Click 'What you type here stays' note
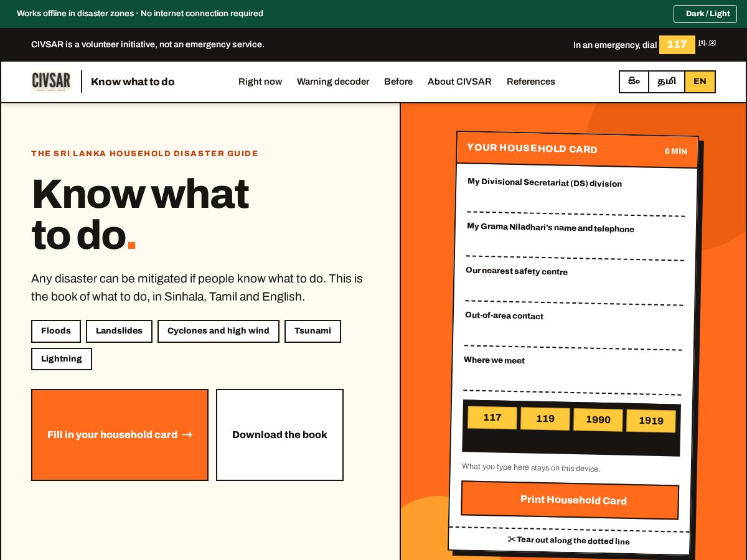This screenshot has height=560, width=747. (531, 468)
